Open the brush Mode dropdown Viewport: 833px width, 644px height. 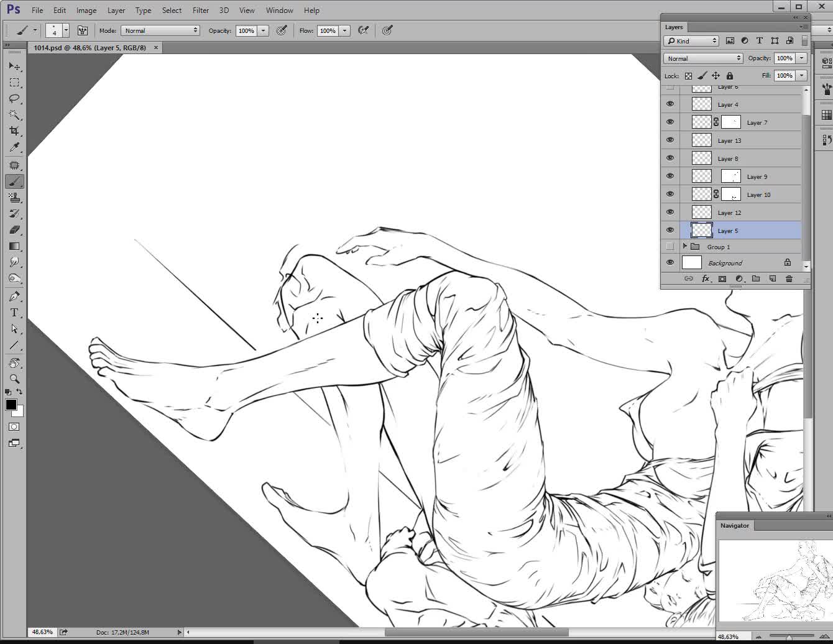click(160, 30)
